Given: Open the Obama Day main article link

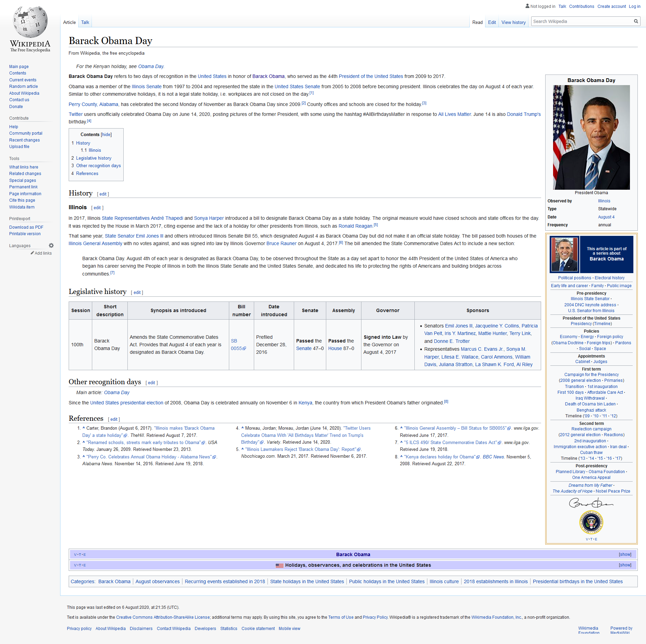Looking at the screenshot, I should 117,392.
